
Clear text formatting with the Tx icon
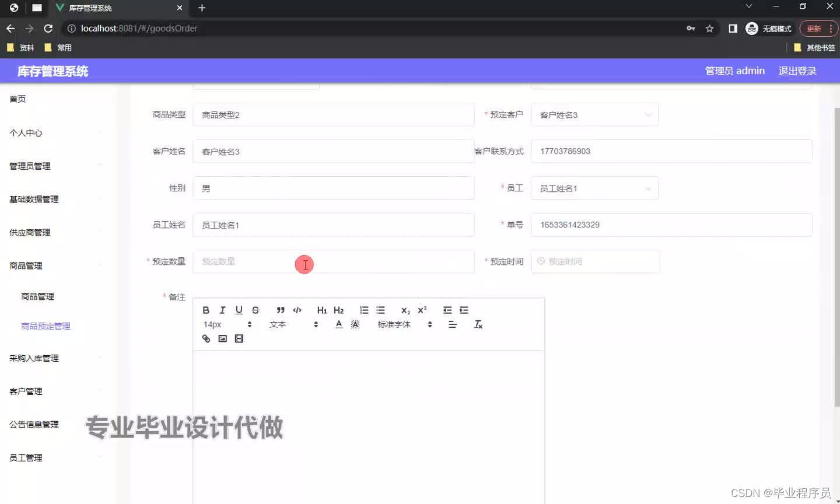(x=478, y=325)
